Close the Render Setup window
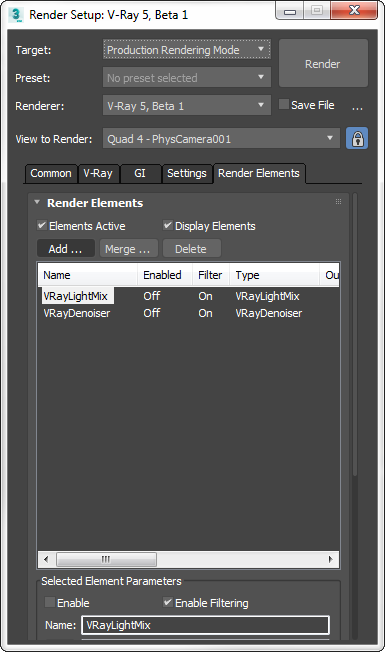This screenshot has width=385, height=652. [x=354, y=10]
